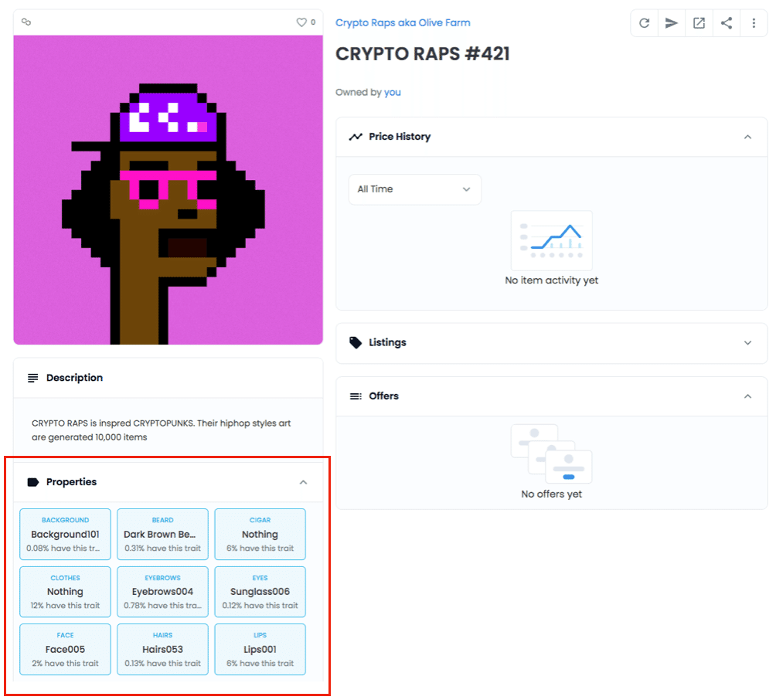Screen dimensions: 776x700
Task: Open the owner profile link 'you'
Action: point(393,93)
